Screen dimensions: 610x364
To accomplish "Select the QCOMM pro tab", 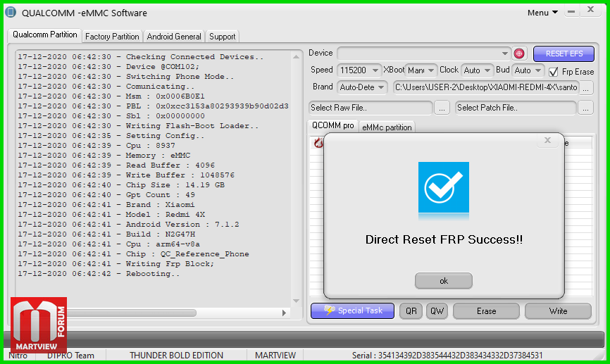I will point(333,125).
